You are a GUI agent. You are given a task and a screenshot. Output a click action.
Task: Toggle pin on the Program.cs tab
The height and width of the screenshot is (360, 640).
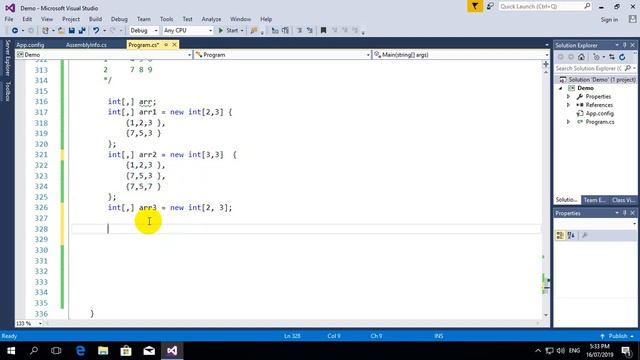coord(166,44)
